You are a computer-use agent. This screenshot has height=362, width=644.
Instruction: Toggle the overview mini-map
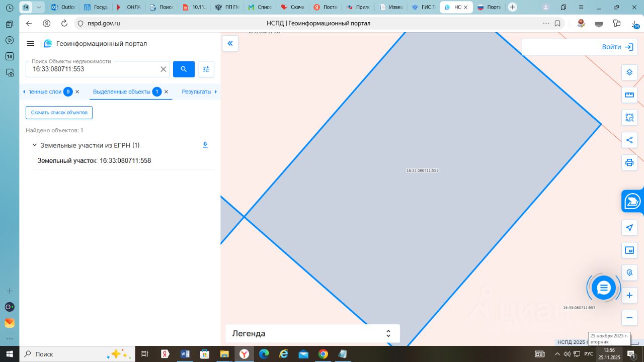click(x=629, y=250)
